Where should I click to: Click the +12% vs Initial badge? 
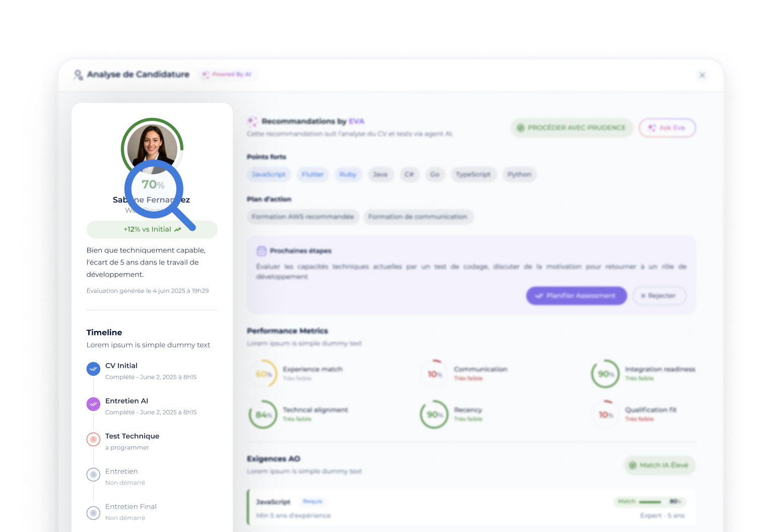pos(152,229)
